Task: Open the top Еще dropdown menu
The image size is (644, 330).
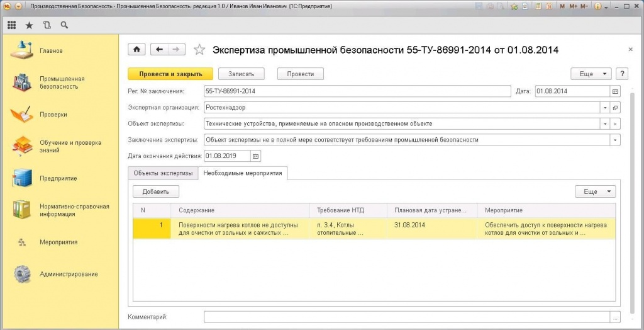Action: click(591, 74)
